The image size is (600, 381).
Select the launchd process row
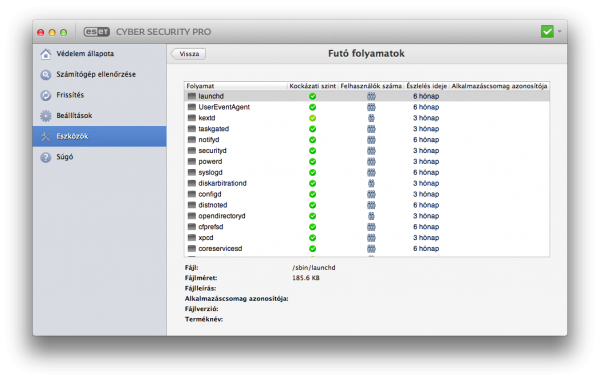tap(367, 96)
